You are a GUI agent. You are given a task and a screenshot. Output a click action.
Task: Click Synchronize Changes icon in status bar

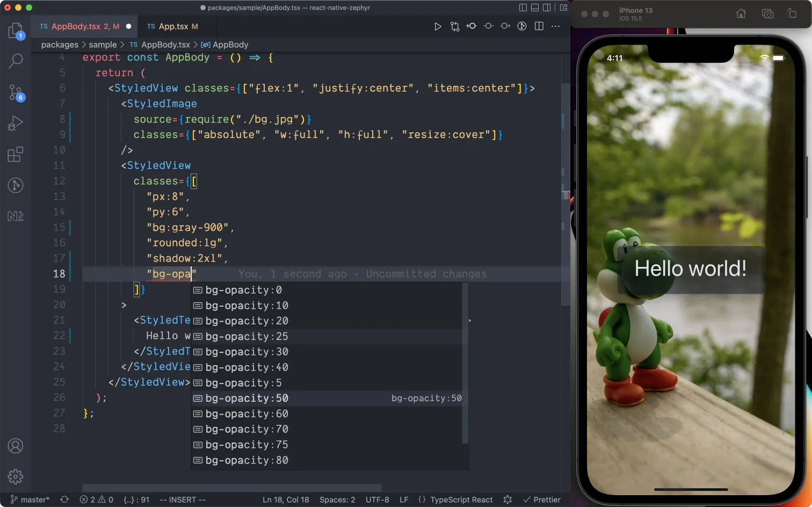click(64, 499)
